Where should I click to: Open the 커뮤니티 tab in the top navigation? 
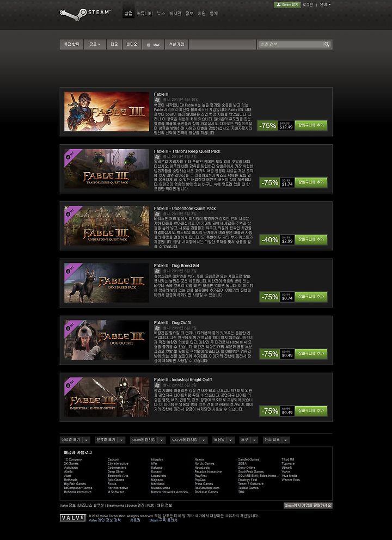[x=145, y=14]
